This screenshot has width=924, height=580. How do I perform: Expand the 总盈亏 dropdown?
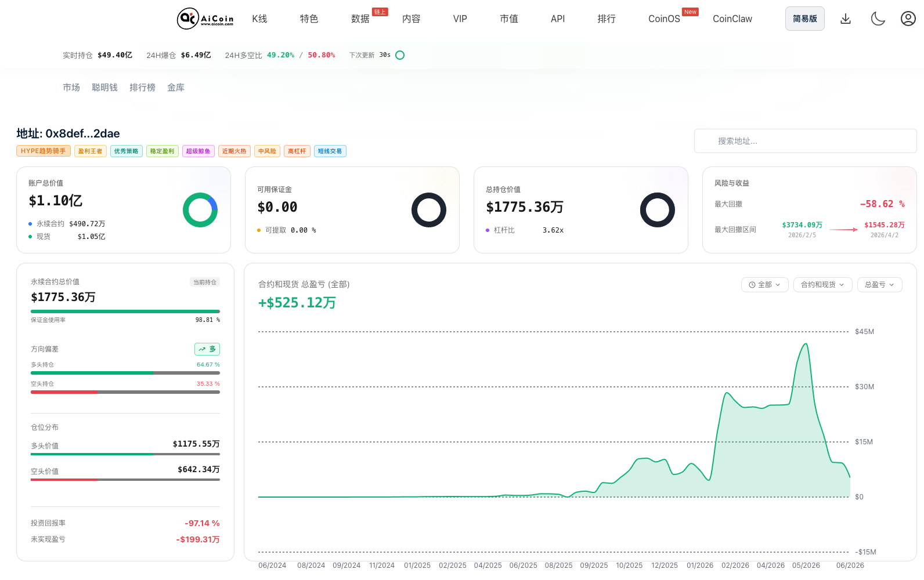point(880,285)
